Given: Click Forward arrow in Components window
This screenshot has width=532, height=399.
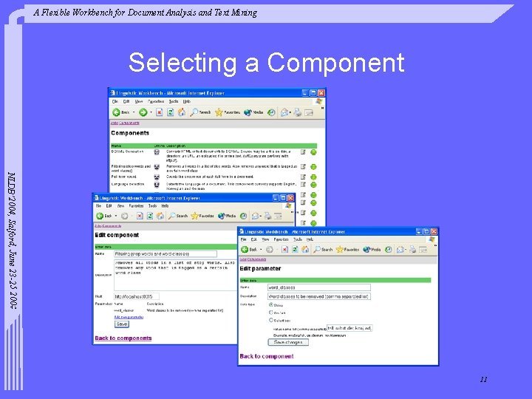Looking at the screenshot, I should click(143, 112).
